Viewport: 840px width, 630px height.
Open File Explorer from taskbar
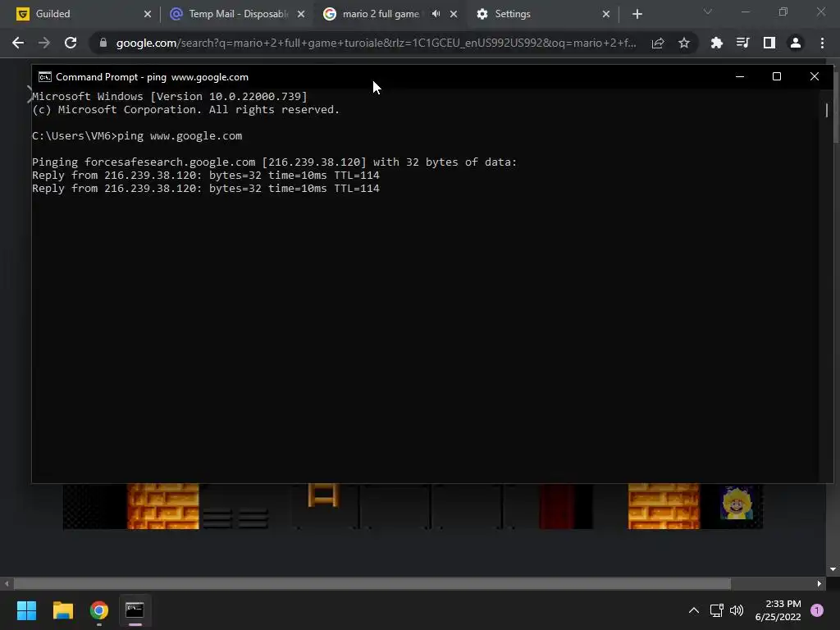[62, 610]
